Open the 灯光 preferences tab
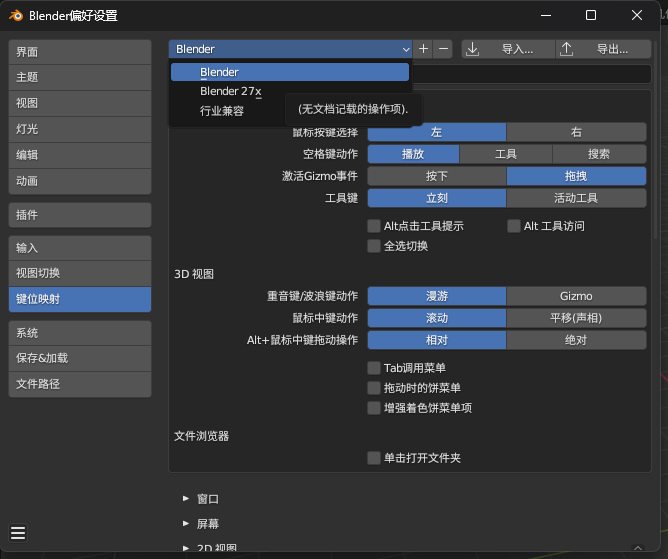This screenshot has width=668, height=559. point(80,129)
